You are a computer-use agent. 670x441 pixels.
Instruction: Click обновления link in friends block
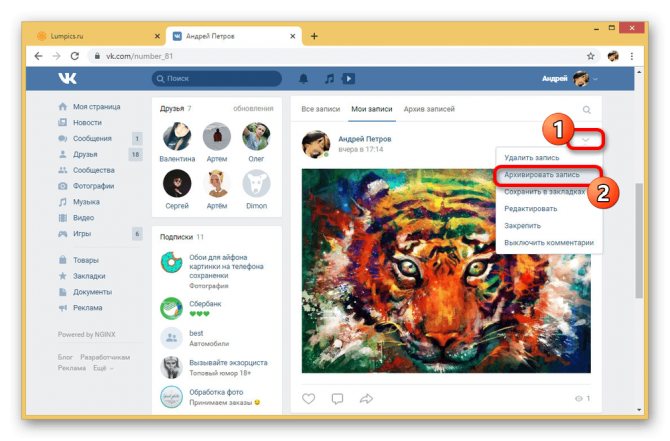253,109
